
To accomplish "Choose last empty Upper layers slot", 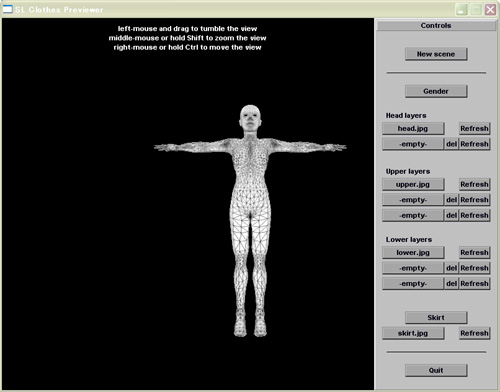I will [413, 215].
